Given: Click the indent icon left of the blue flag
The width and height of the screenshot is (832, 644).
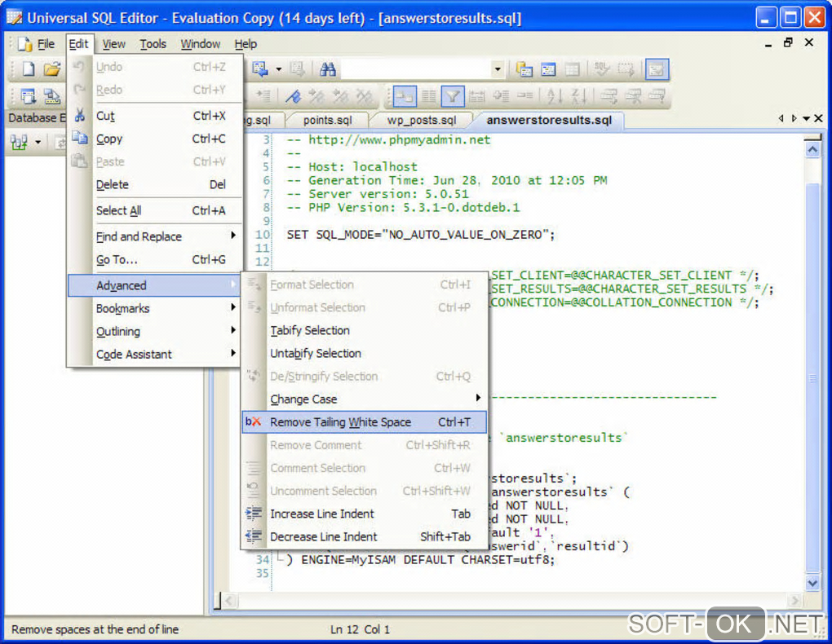Looking at the screenshot, I should tap(263, 96).
